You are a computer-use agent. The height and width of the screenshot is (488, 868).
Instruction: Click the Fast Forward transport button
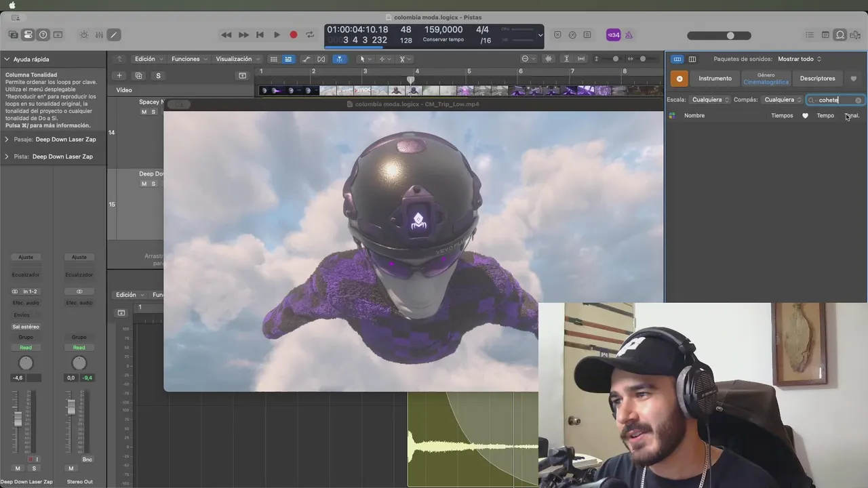[243, 35]
